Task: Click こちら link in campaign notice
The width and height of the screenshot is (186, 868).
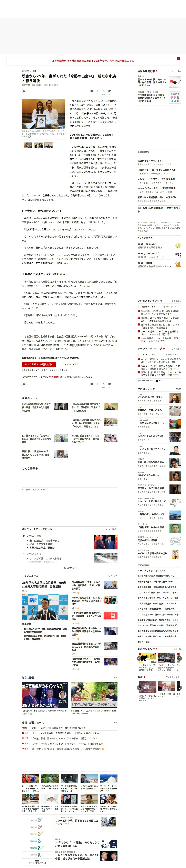Action: click(90, 377)
